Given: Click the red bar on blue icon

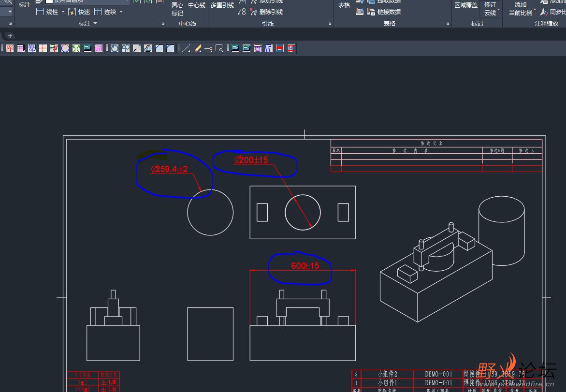Looking at the screenshot, I should (x=280, y=48).
